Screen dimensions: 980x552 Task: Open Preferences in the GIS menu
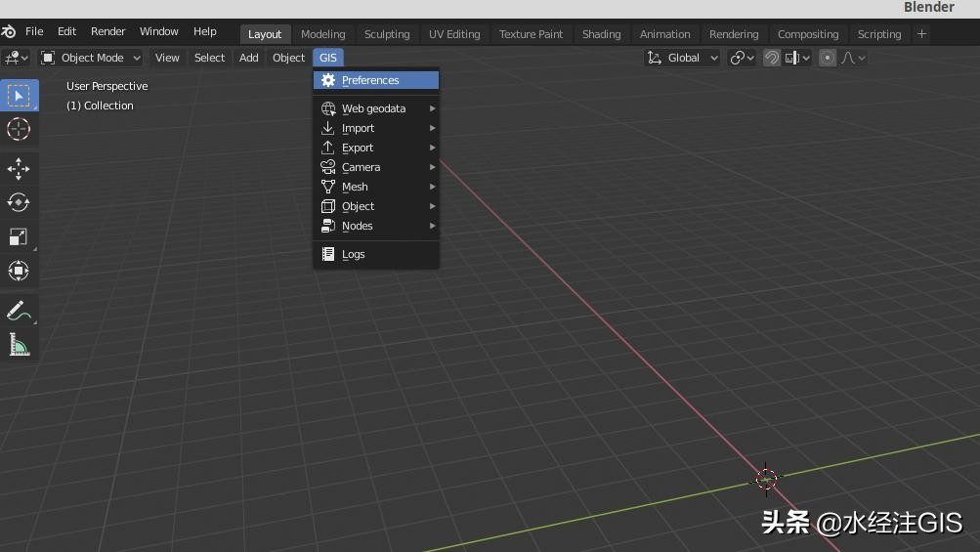[370, 80]
